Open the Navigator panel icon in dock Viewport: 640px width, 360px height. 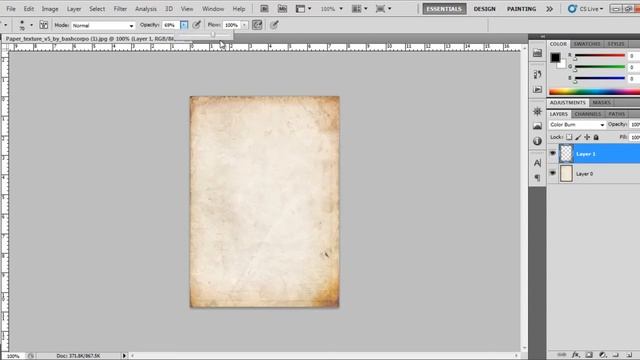[x=538, y=111]
